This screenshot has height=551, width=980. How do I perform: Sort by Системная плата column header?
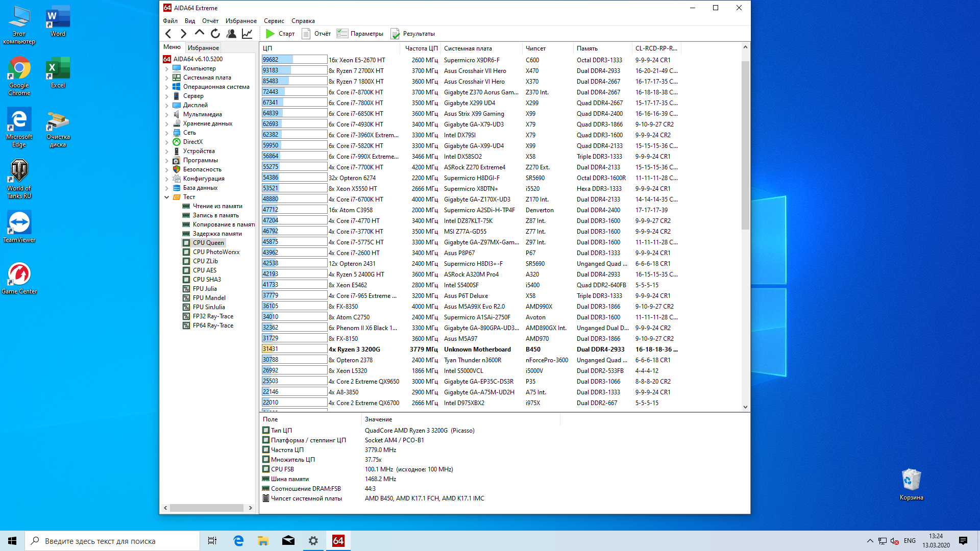point(481,48)
